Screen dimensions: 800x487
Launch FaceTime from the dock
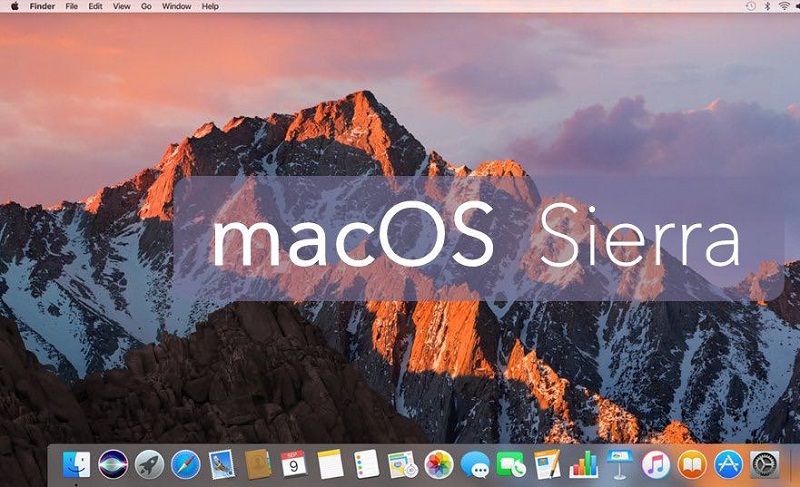click(x=511, y=465)
